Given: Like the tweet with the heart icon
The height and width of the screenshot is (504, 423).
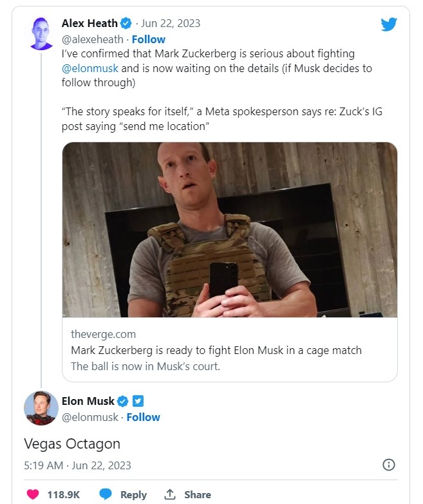Looking at the screenshot, I should point(33,494).
